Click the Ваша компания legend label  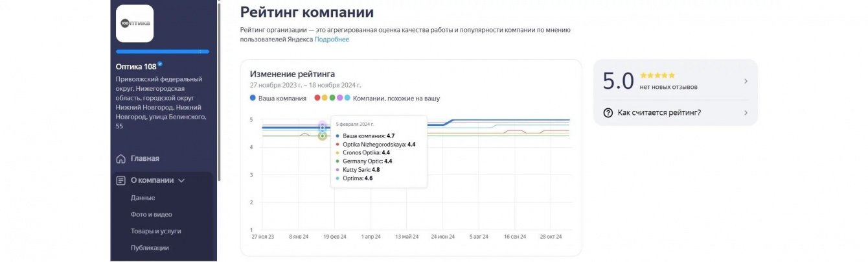point(282,98)
